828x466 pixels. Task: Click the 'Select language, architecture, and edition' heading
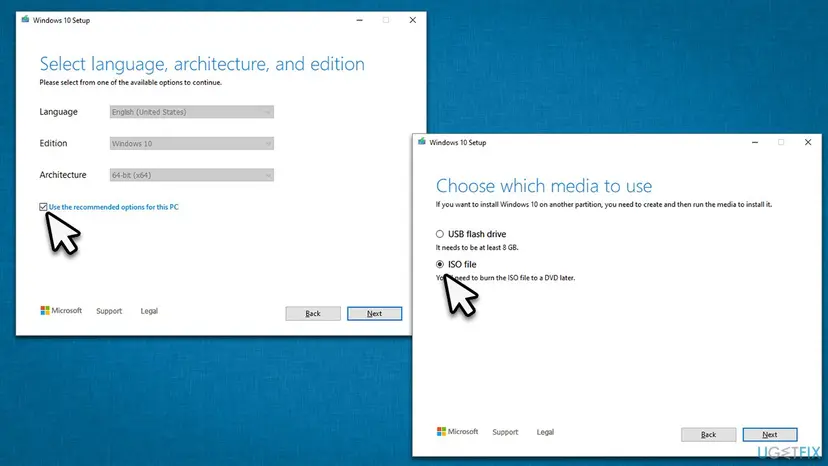point(202,64)
